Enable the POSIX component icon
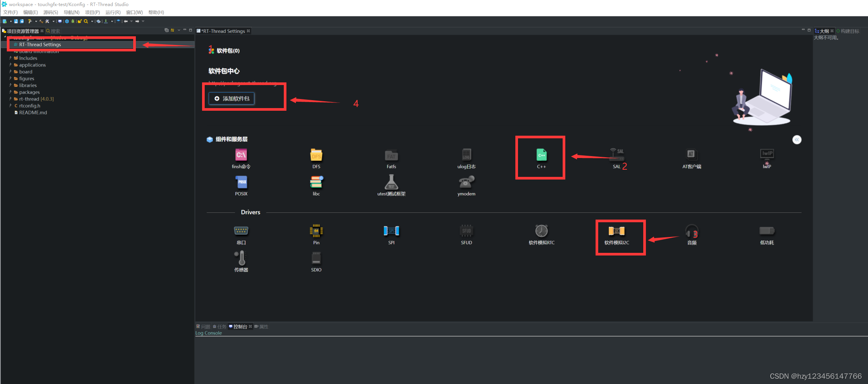Image resolution: width=868 pixels, height=384 pixels. pos(241,182)
